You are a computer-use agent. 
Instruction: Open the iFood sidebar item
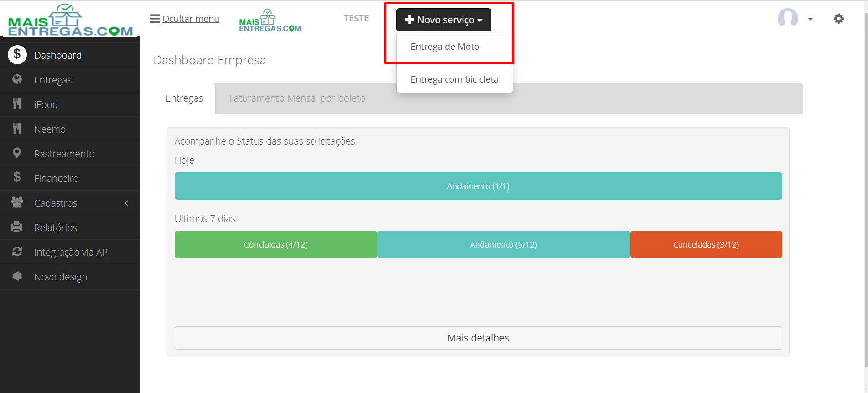46,104
